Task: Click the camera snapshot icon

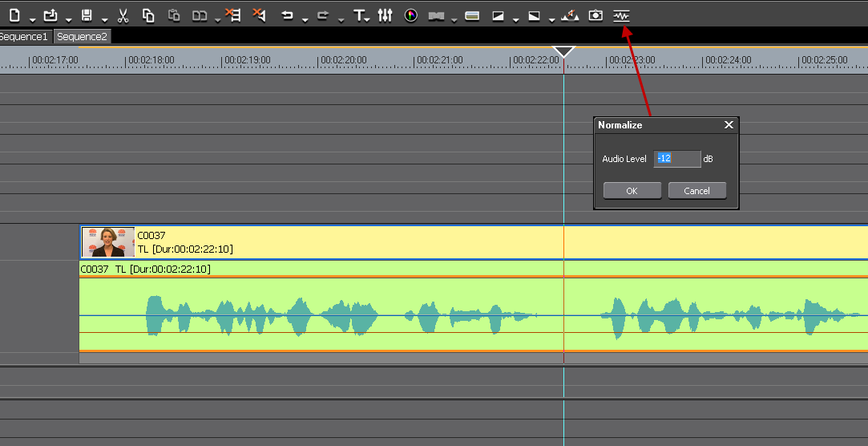Action: tap(595, 15)
